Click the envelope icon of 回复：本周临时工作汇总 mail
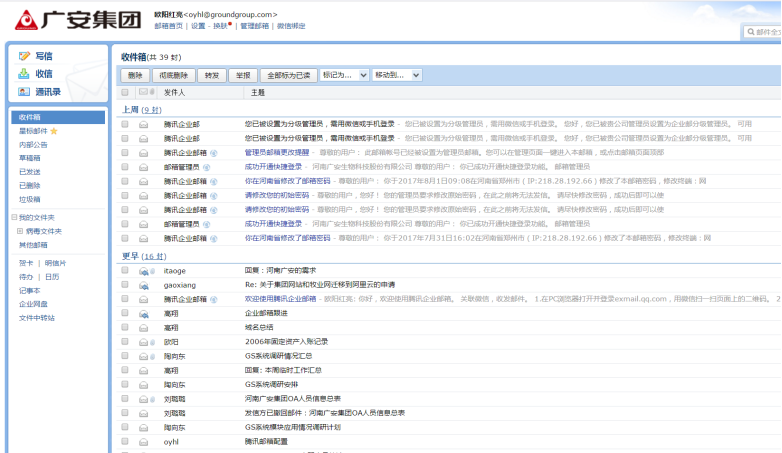 pyautogui.click(x=144, y=371)
